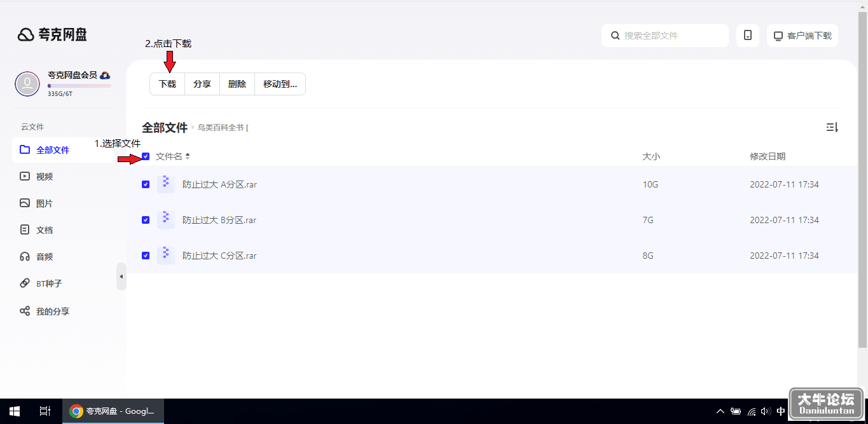Go to 全部文件 in the breadcrumb
The height and width of the screenshot is (424, 868).
pyautogui.click(x=165, y=128)
